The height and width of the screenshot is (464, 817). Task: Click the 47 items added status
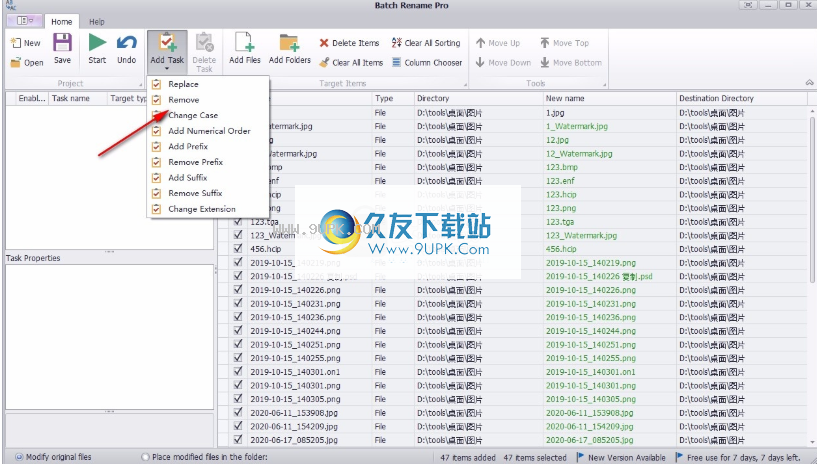(467, 458)
